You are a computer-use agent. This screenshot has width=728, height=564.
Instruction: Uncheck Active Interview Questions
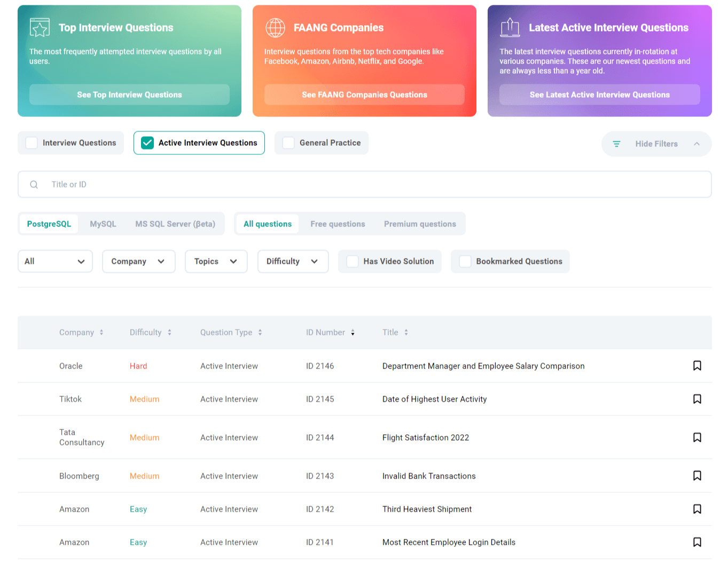147,143
